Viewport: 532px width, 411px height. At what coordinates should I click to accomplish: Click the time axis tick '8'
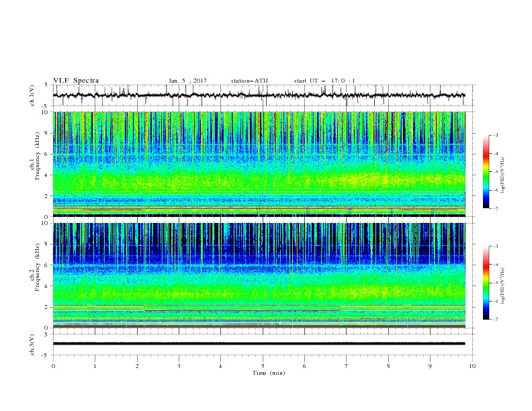[x=388, y=366]
